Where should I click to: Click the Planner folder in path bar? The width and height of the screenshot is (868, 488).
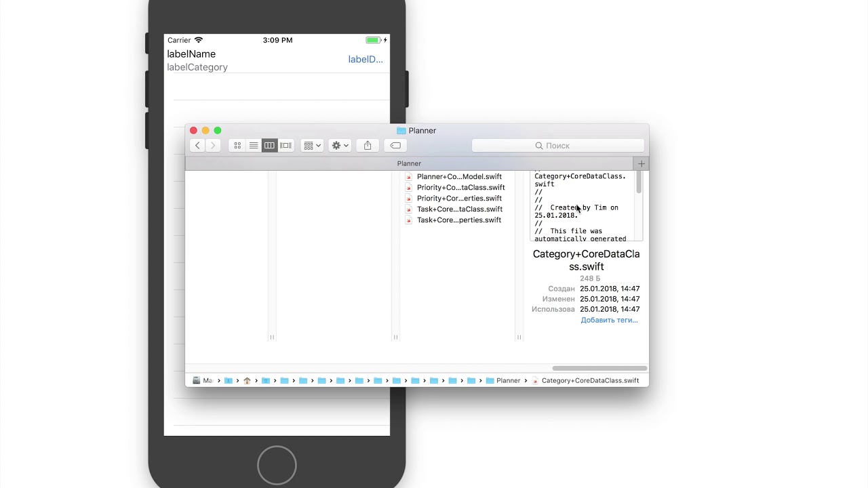[503, 380]
